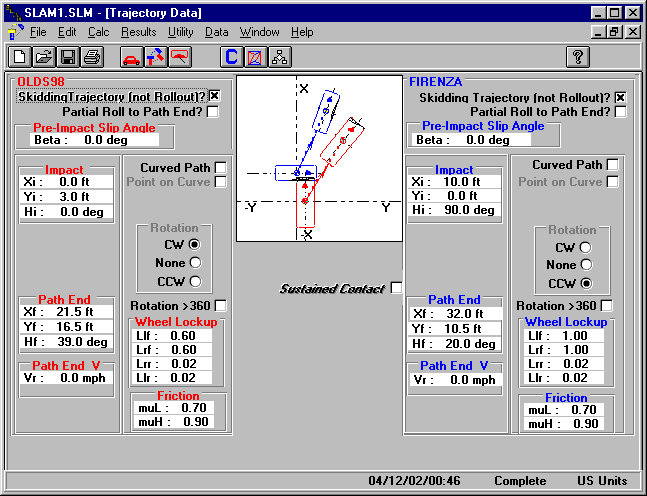
Task: Toggle OLDS98 Partial Roll to Path End
Action: click(213, 111)
